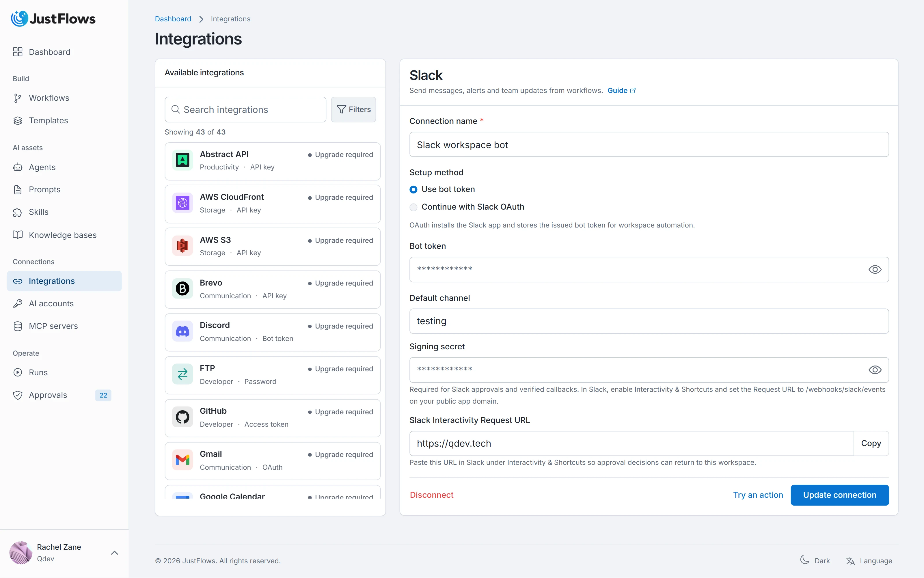Click Try an action

tap(758, 495)
